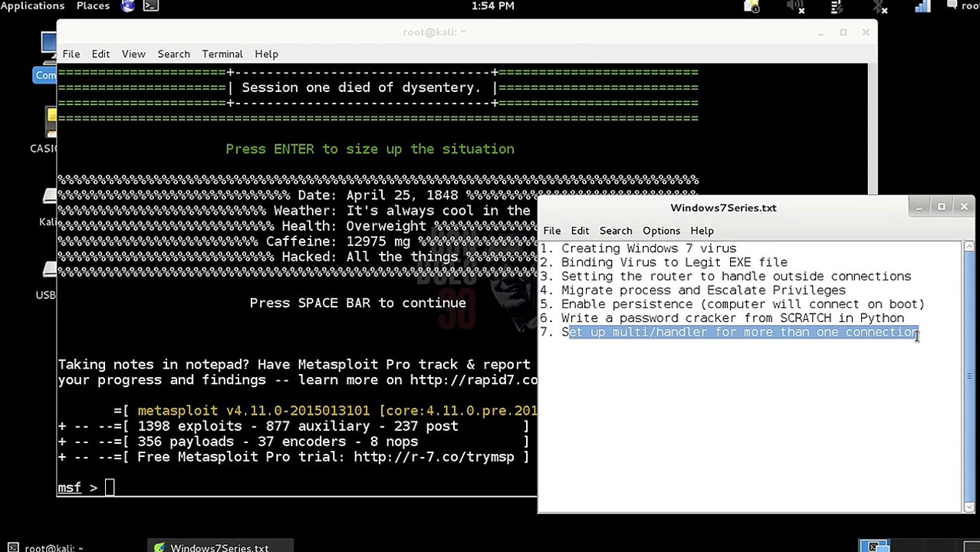Screen dimensions: 980x552
Task: Click the Kali desktop drive icon
Action: (x=48, y=207)
